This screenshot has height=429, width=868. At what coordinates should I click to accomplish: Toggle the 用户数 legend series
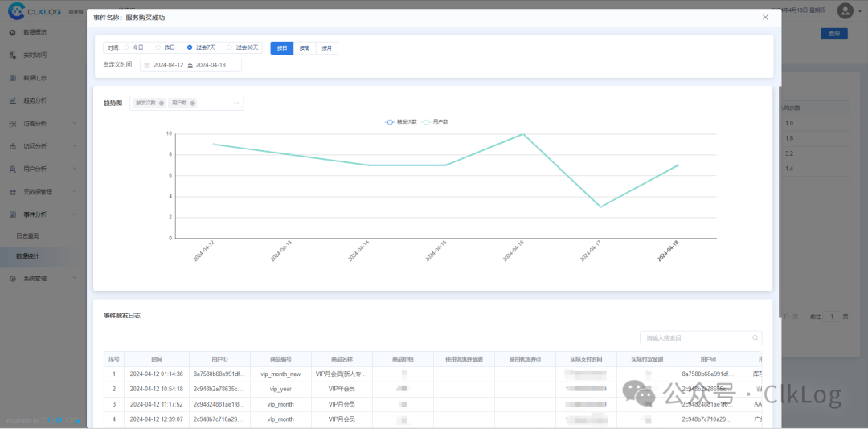[435, 121]
